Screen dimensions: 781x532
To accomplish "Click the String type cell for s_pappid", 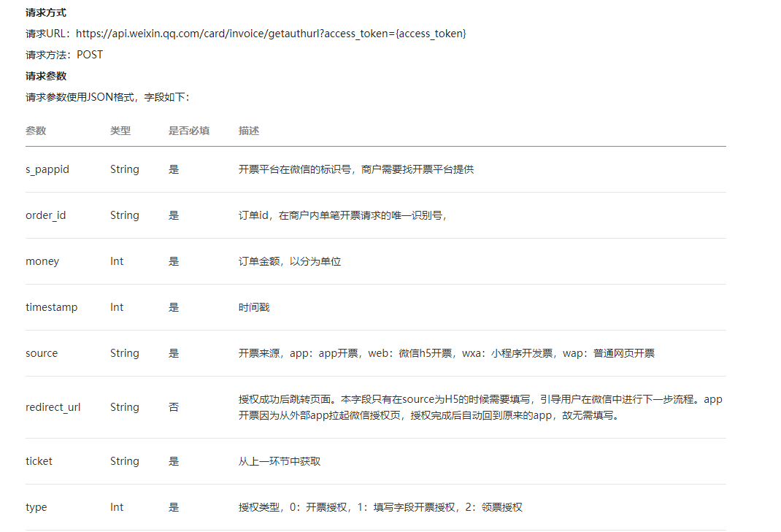I will coord(125,169).
